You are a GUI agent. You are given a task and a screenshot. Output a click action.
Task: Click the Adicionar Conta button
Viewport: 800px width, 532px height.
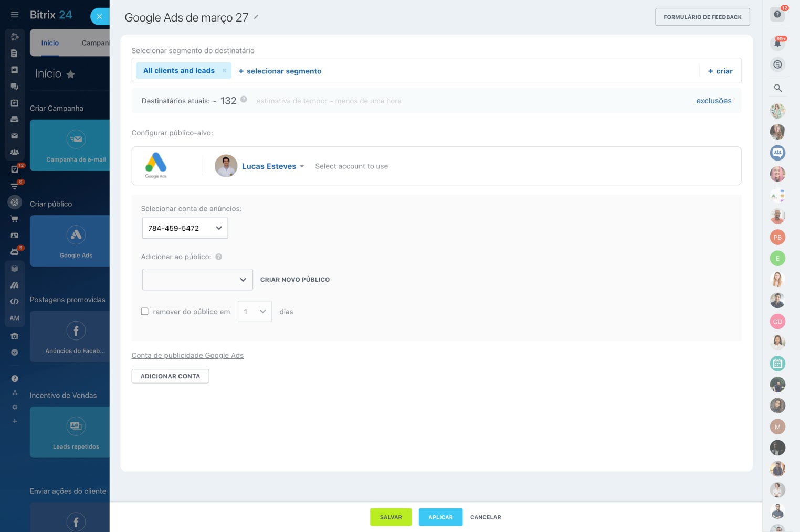point(170,376)
